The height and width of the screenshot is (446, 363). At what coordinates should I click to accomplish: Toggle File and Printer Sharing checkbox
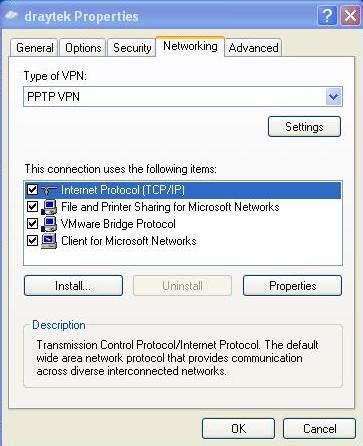pos(32,207)
